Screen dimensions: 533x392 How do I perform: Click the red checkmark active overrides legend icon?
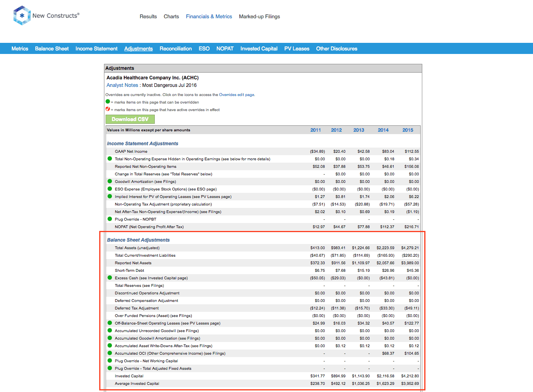(x=108, y=109)
